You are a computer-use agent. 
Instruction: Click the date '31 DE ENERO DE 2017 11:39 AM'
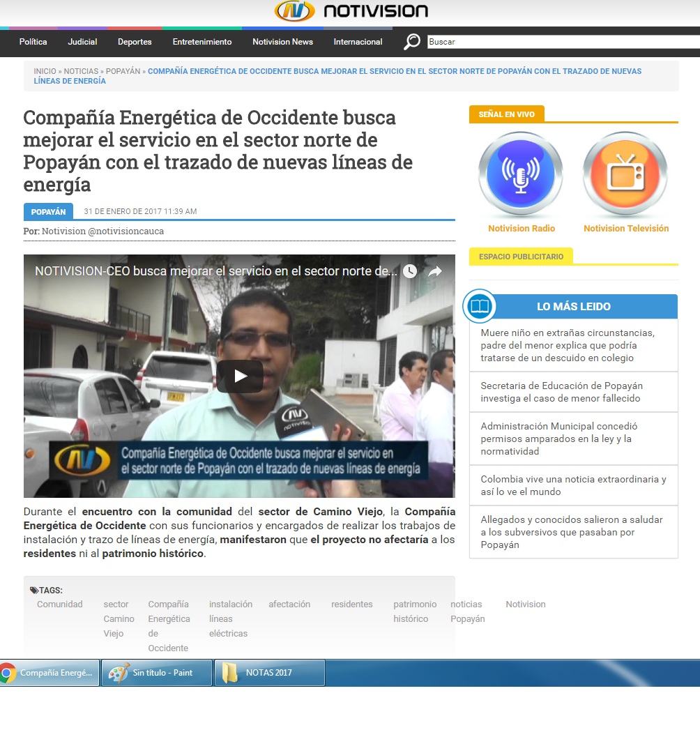pos(140,211)
